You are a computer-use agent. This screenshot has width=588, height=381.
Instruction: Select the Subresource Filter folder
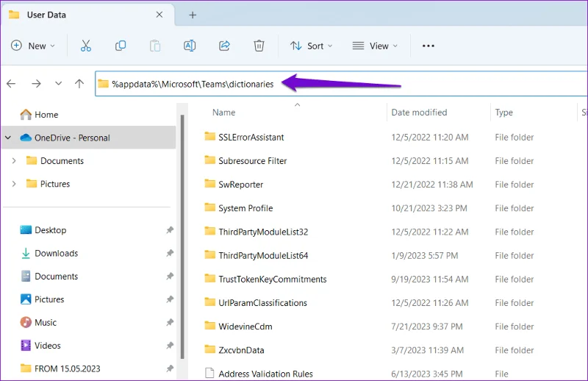[x=252, y=161]
